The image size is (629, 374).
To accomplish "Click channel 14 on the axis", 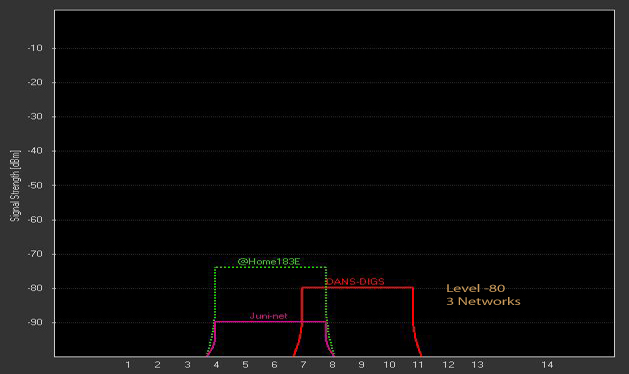I will point(547,365).
